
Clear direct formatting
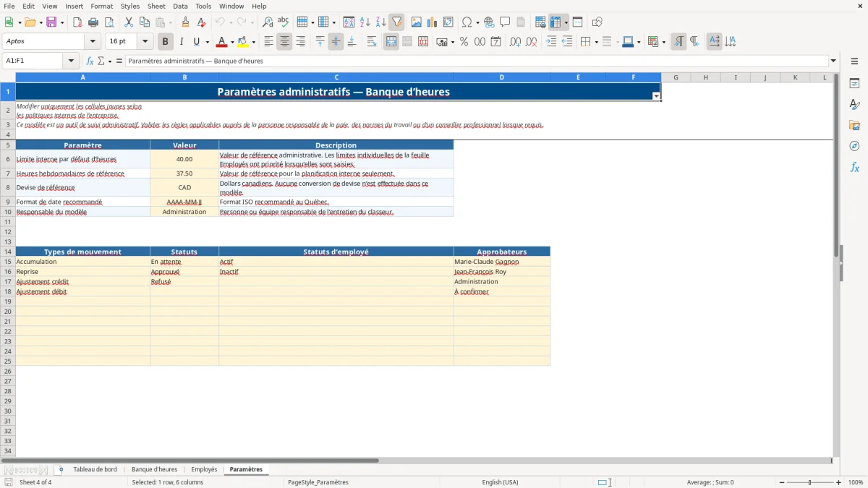202,22
